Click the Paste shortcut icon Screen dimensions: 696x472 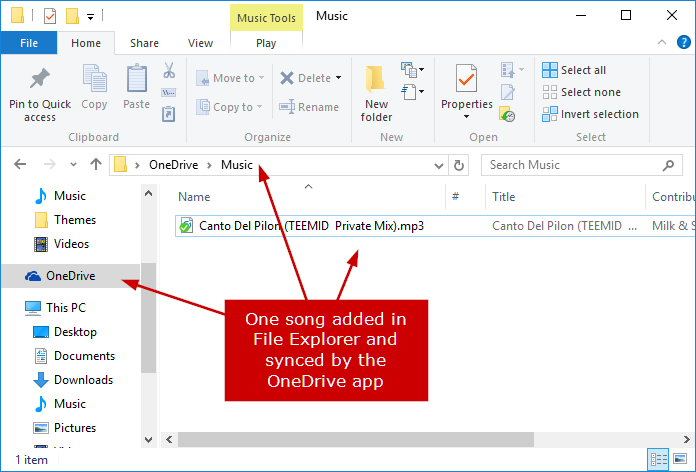[x=169, y=114]
